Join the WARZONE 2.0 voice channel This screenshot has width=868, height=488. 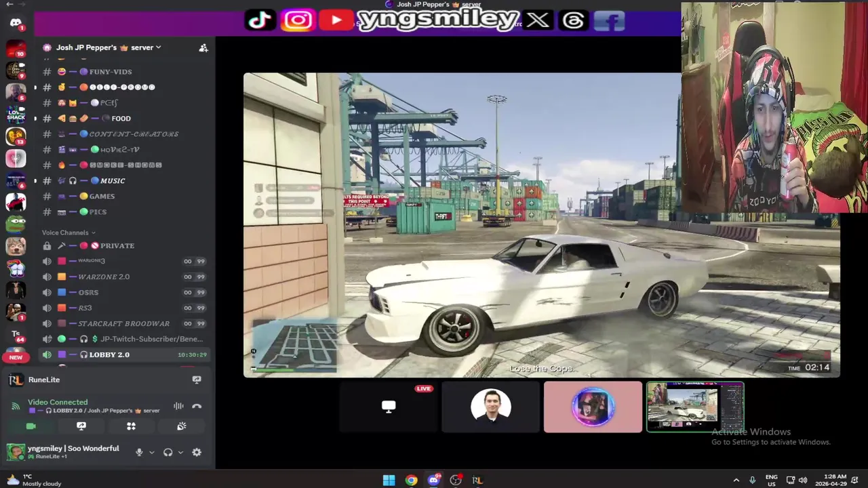point(124,277)
